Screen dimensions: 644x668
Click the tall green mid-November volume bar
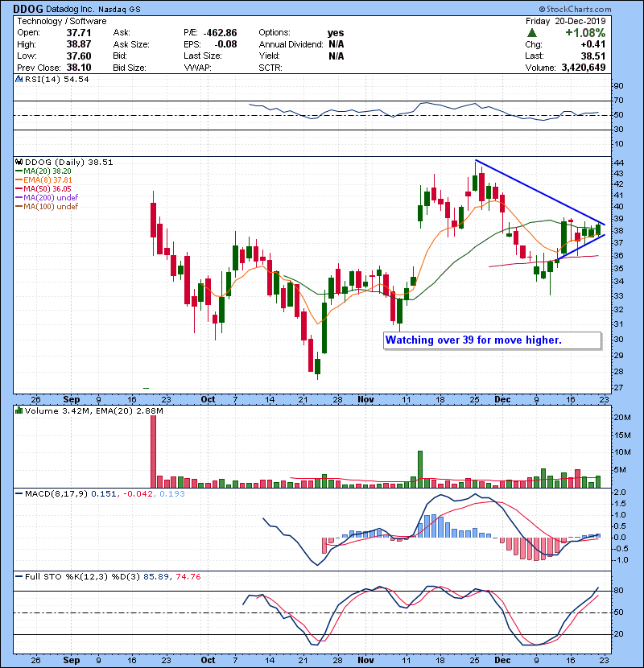tap(420, 469)
